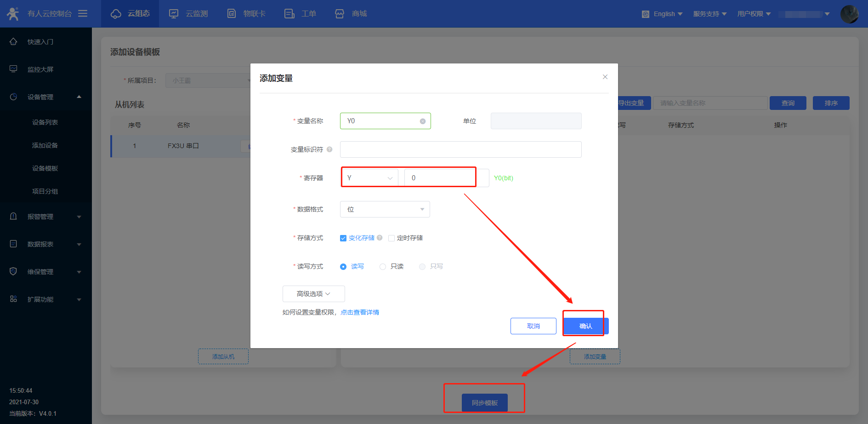This screenshot has height=424, width=868.
Task: Click the 报警管理 bell icon
Action: (x=13, y=217)
